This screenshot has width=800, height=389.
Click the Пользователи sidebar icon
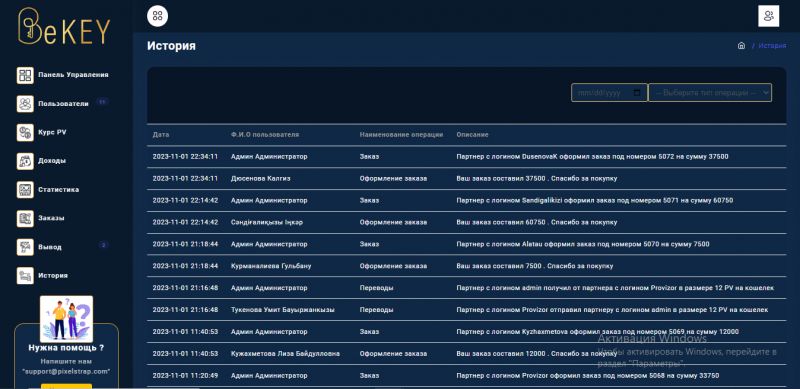coord(25,104)
